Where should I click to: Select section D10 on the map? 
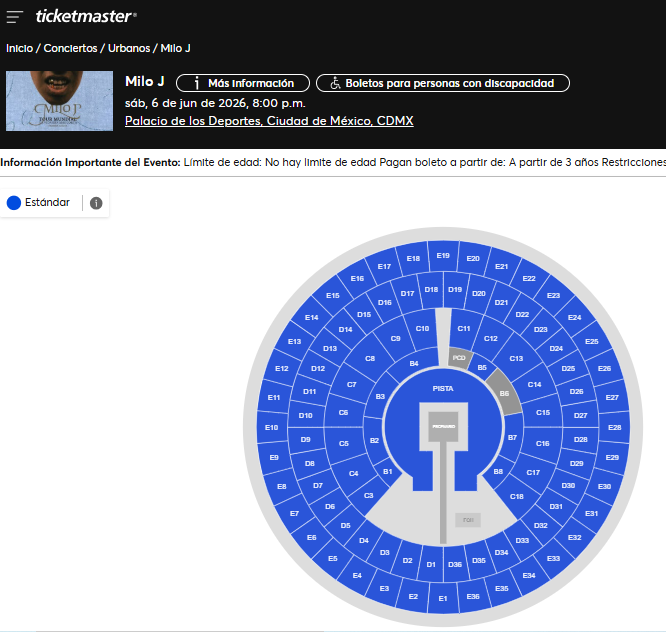tap(305, 415)
